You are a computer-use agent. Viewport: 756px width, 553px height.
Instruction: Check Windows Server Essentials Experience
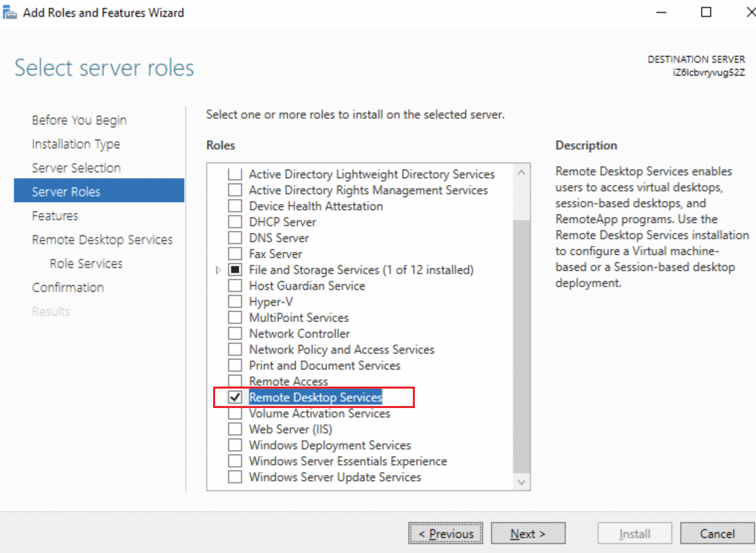(x=235, y=461)
